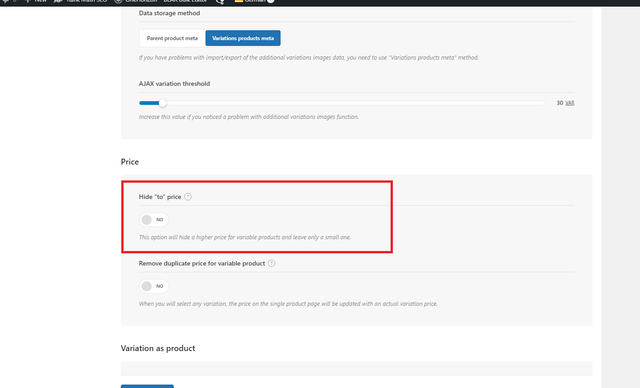Click the Data storage method label

(169, 13)
